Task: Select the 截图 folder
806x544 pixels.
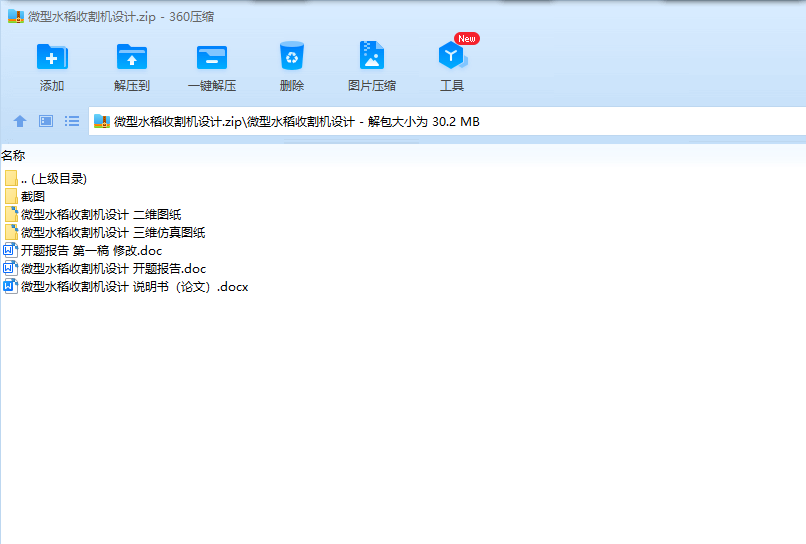Action: [x=25, y=196]
